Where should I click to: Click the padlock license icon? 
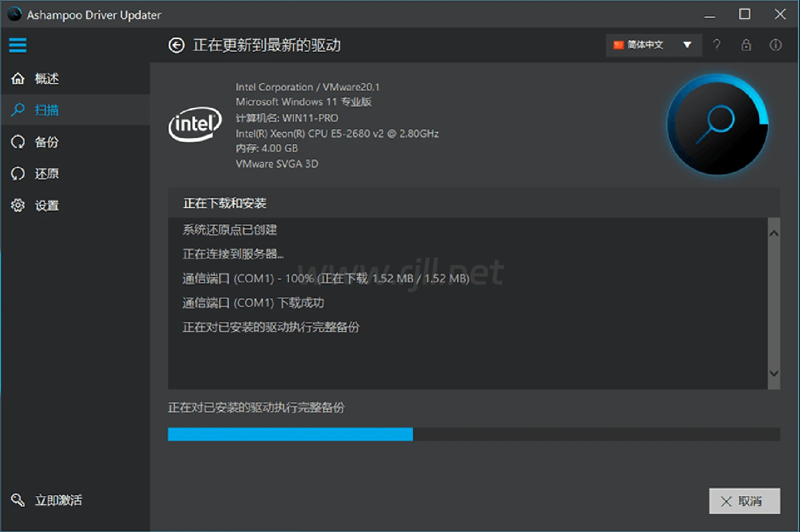pos(746,45)
